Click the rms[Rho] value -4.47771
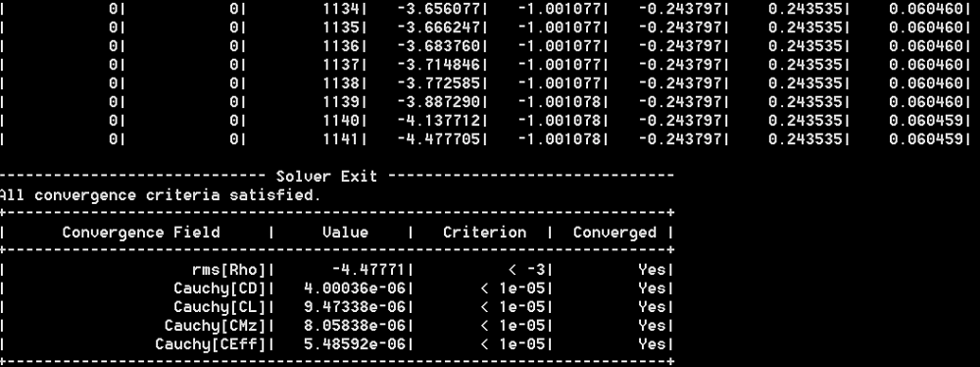 click(x=368, y=270)
